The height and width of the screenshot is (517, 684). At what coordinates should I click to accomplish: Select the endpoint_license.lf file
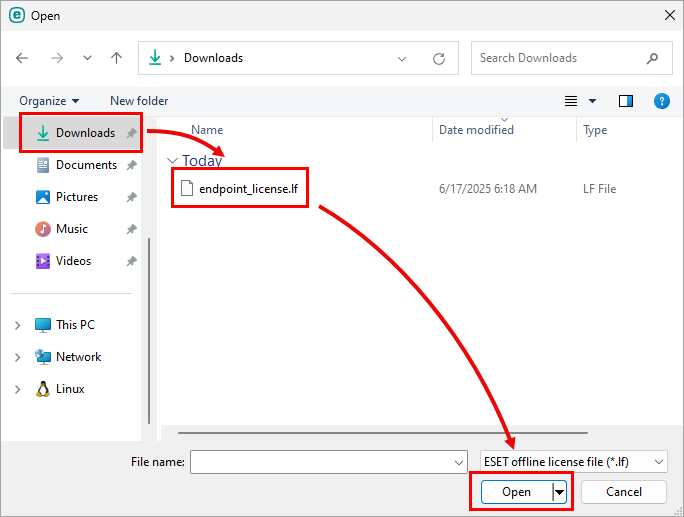[248, 189]
